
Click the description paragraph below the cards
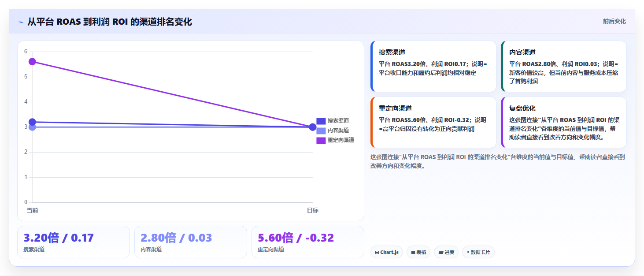(x=498, y=161)
